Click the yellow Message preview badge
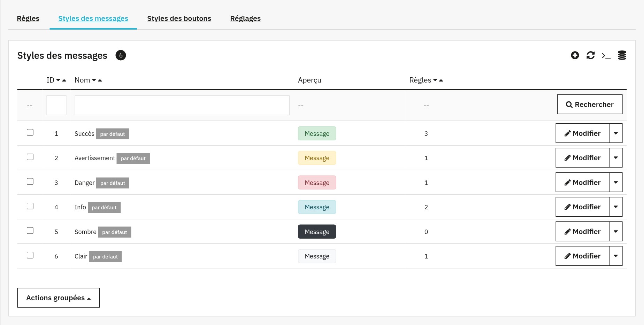 point(317,158)
